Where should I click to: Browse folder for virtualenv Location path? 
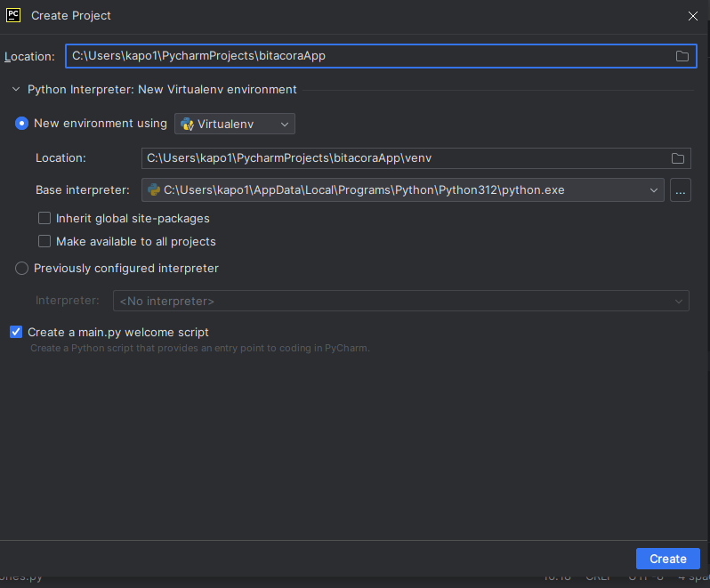coord(677,158)
